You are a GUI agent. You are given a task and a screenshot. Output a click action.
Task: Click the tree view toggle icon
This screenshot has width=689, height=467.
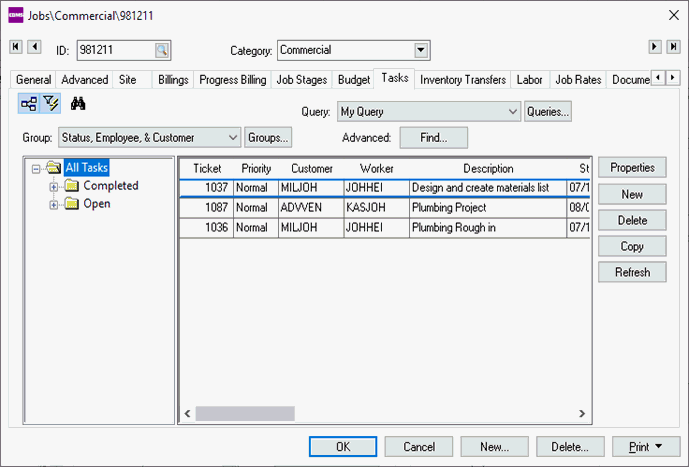28,102
